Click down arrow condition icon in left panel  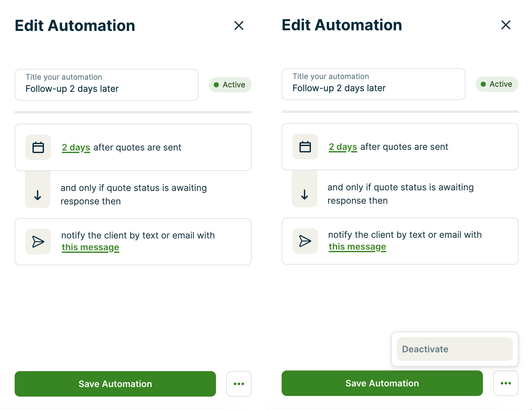38,195
